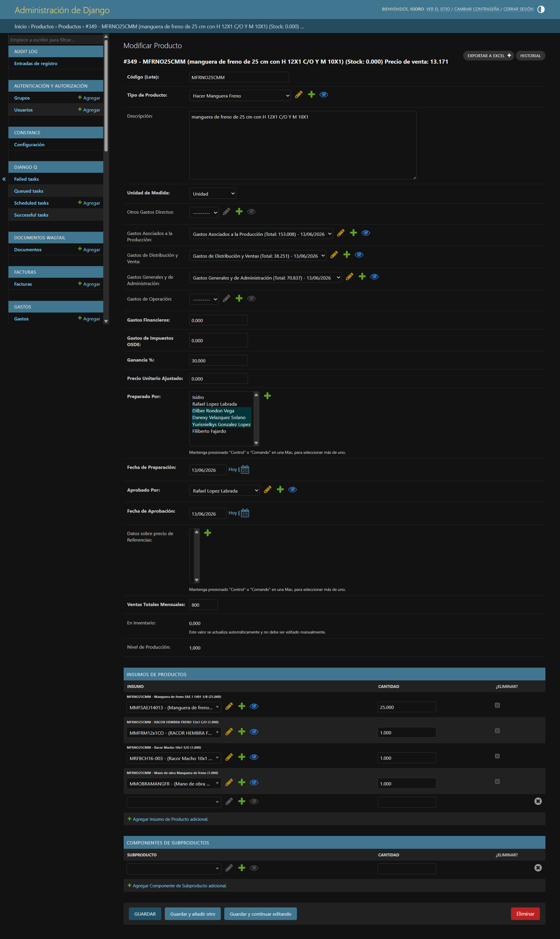Remove the empty insumo row X icon
Screen dimensions: 560x939
tap(538, 801)
